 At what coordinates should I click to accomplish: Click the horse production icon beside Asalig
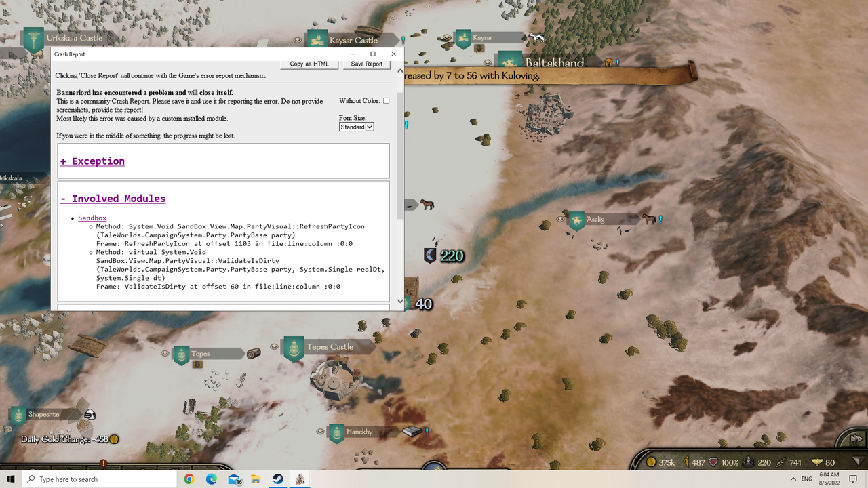[x=649, y=219]
